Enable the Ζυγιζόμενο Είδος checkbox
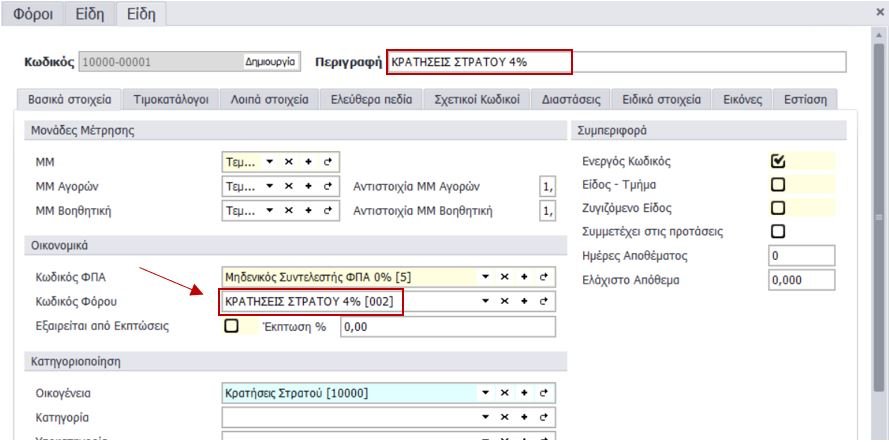This screenshot has width=889, height=442. pos(779,208)
